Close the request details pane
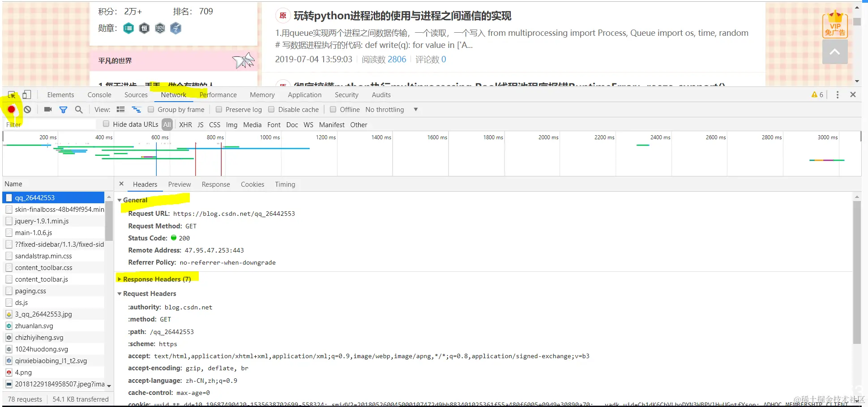The width and height of the screenshot is (868, 407). [x=121, y=184]
